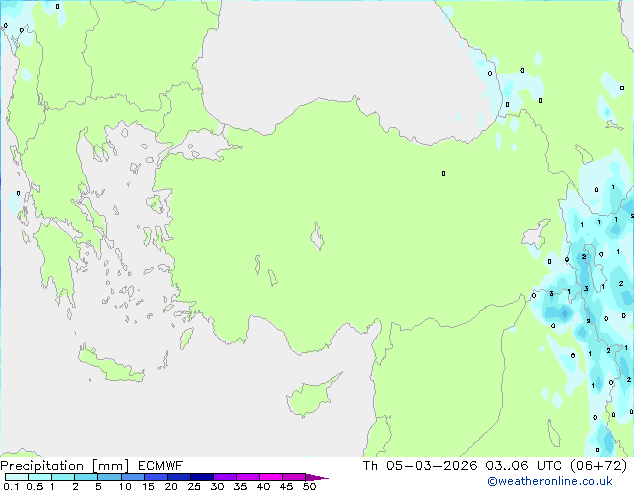Click the 25 legend scale label

[x=194, y=486]
